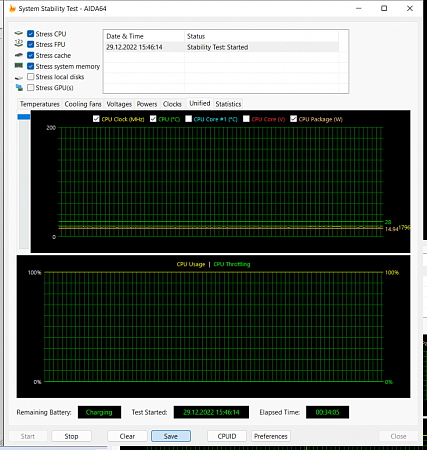
Task: Open Preferences dialog
Action: click(x=270, y=436)
